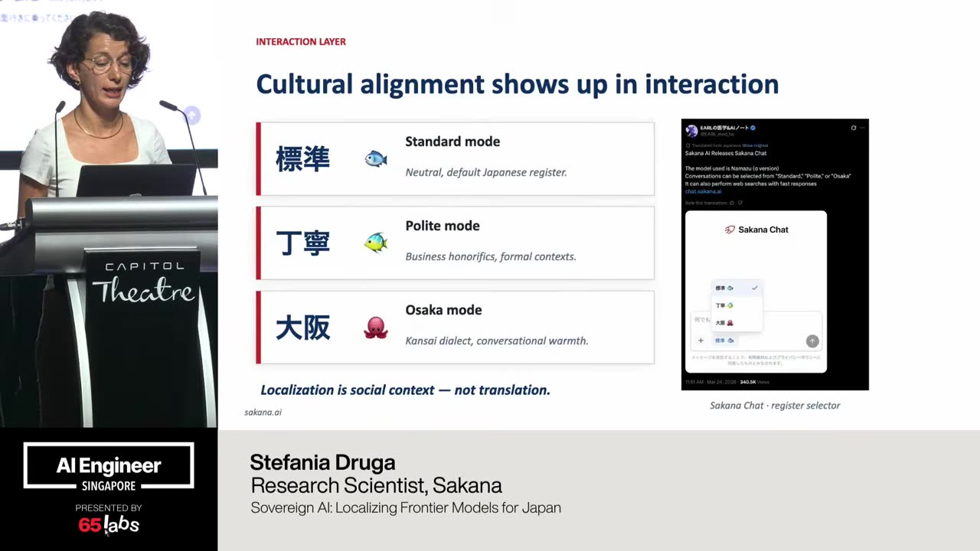
Task: Click the Capitol Theatre sign on the podium
Action: 144,283
